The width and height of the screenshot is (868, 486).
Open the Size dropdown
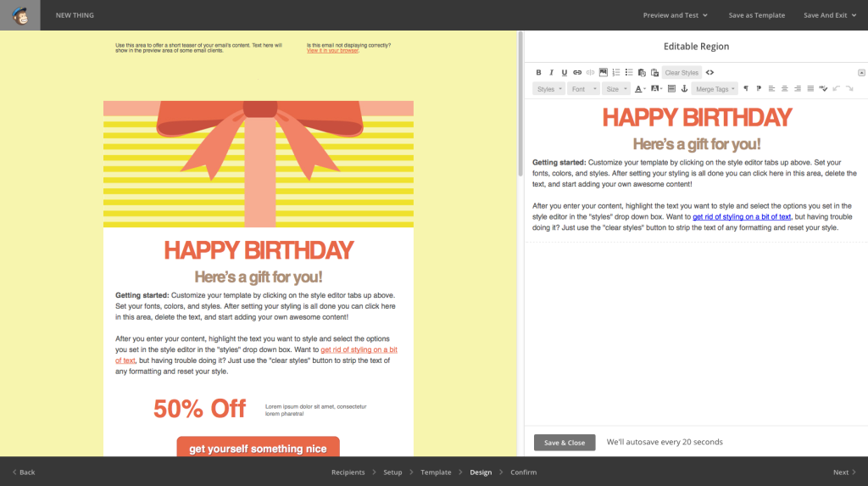pos(616,89)
